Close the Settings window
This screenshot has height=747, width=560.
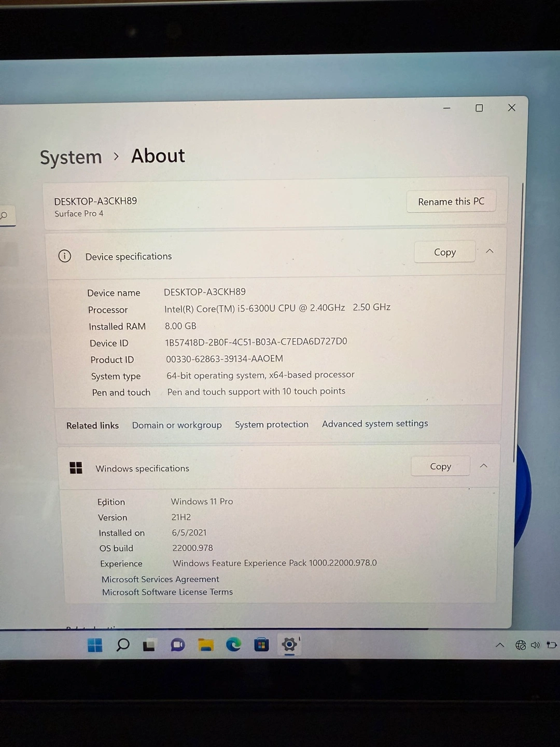(x=512, y=107)
